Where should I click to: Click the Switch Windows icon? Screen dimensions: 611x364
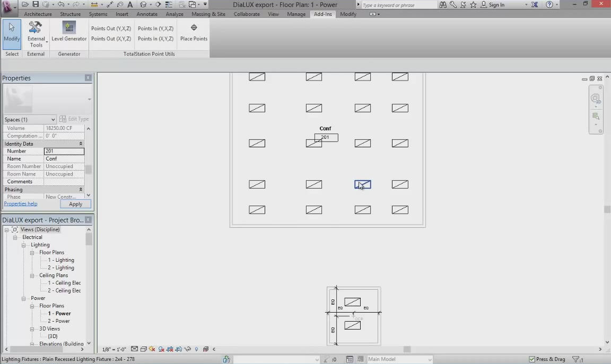pyautogui.click(x=193, y=5)
